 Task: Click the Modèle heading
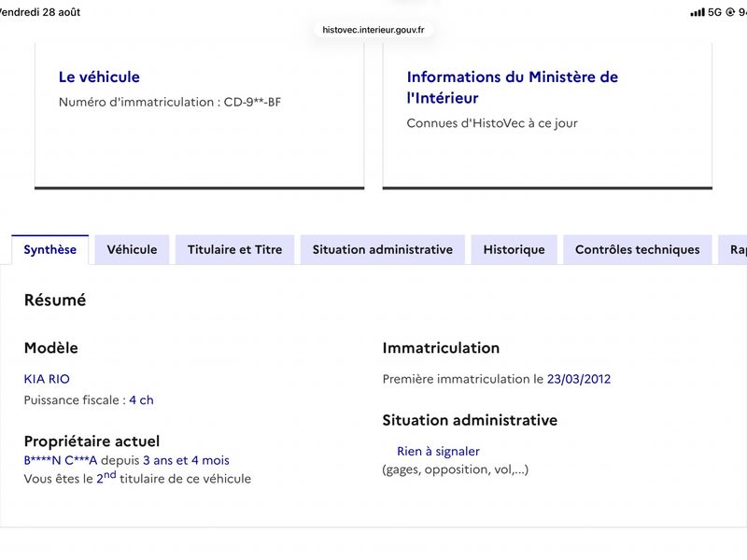point(51,348)
